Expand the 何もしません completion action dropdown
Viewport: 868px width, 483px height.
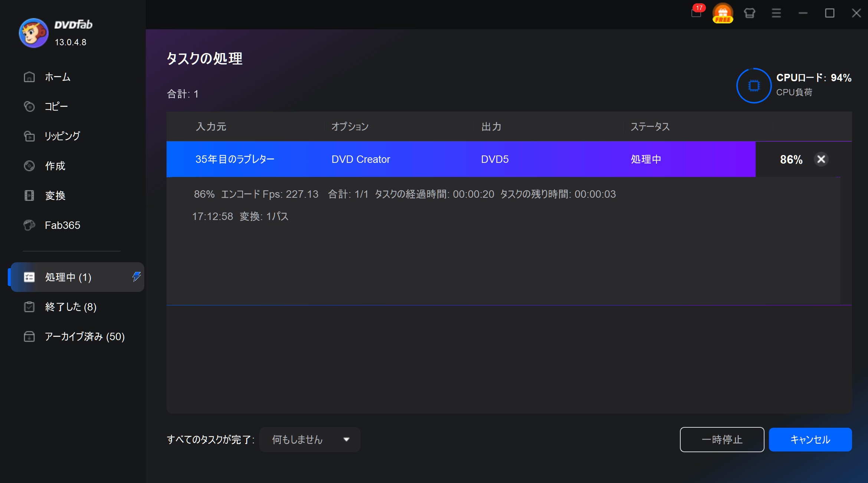[310, 440]
